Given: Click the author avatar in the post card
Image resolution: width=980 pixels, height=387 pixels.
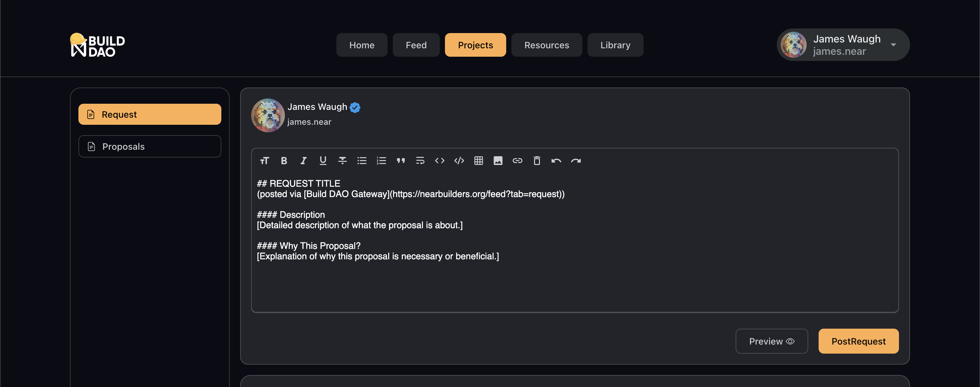Looking at the screenshot, I should [268, 115].
